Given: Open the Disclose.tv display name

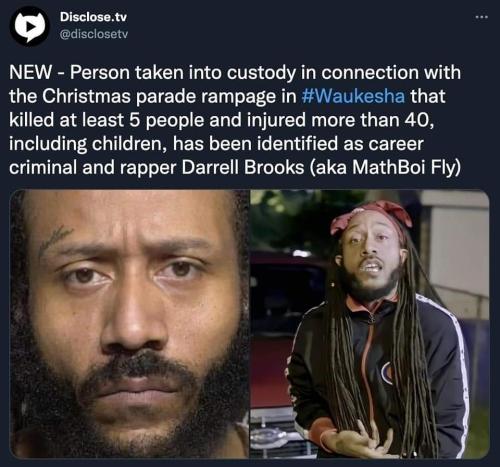Looking at the screenshot, I should point(93,17).
